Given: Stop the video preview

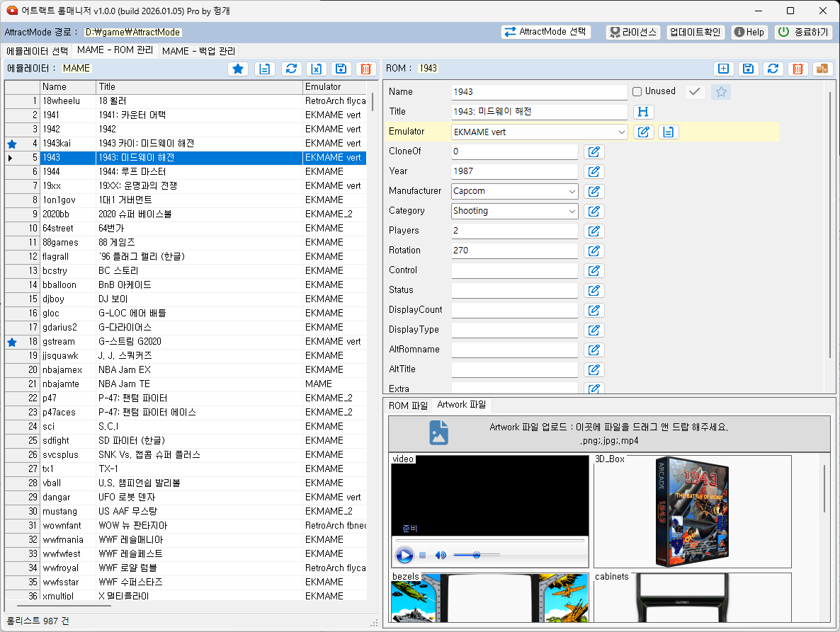Looking at the screenshot, I should 423,555.
